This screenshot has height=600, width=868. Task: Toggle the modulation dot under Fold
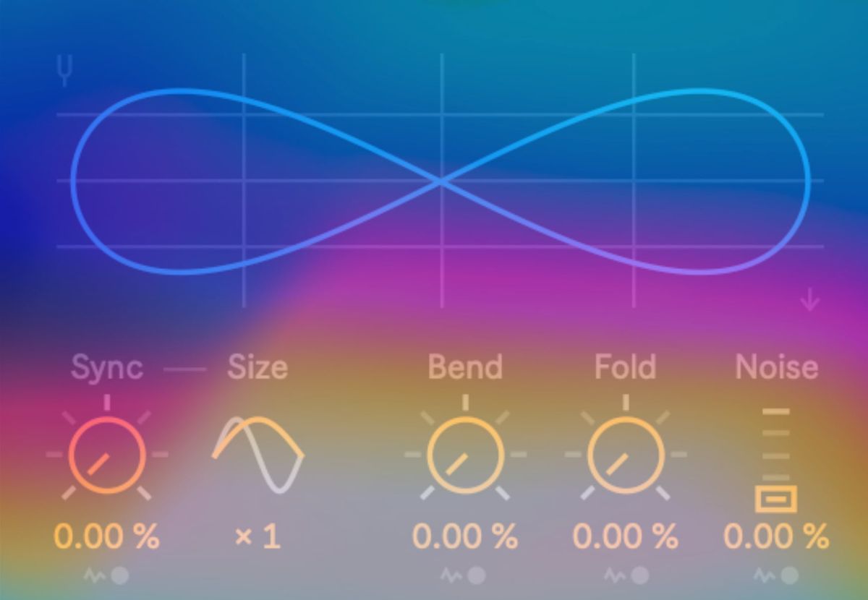[640, 575]
